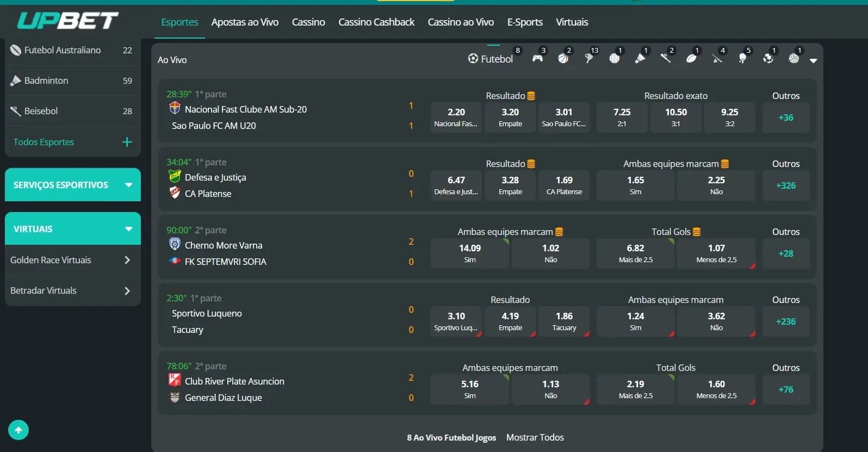
Task: Bet 3.01 on Sao Paulo FC win
Action: click(564, 117)
